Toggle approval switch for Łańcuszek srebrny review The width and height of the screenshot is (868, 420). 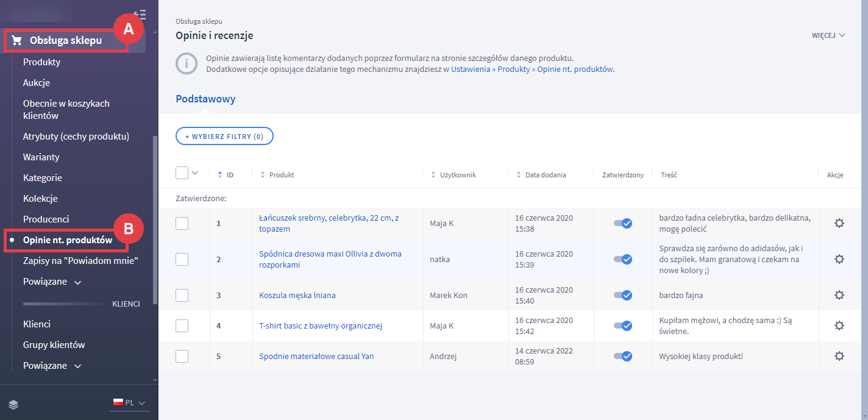(622, 223)
